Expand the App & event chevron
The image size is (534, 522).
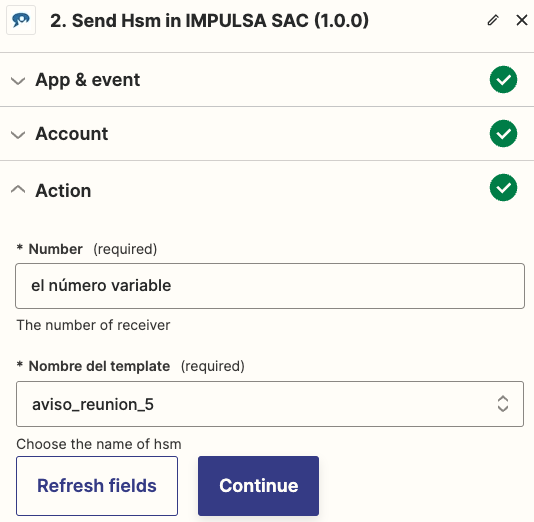click(18, 81)
